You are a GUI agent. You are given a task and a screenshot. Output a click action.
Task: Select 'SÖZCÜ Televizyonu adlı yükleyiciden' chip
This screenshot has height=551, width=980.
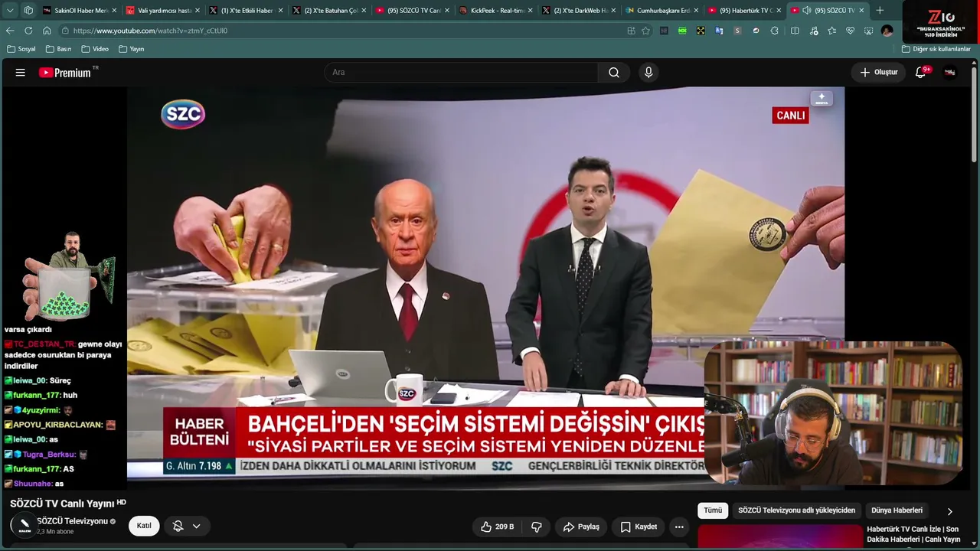point(796,510)
